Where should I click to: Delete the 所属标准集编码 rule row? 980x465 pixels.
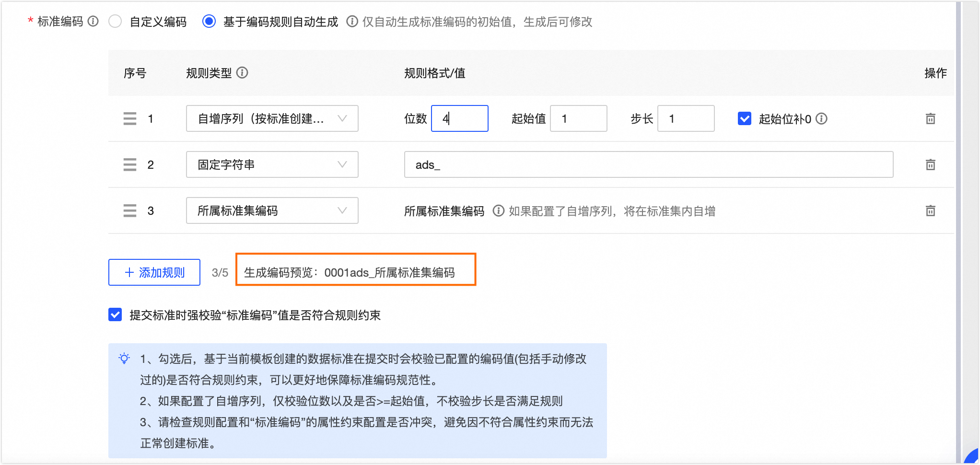click(x=930, y=210)
